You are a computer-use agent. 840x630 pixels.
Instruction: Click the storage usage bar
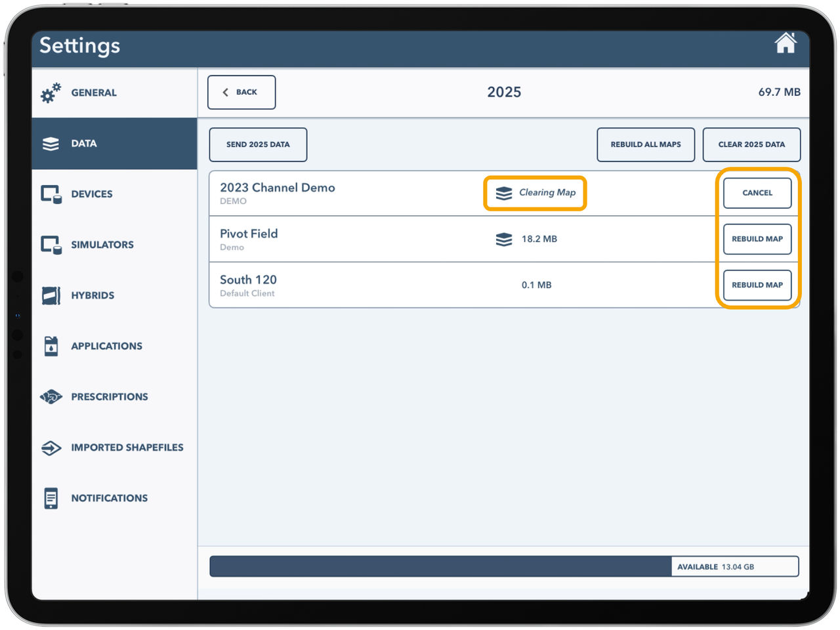coord(504,566)
